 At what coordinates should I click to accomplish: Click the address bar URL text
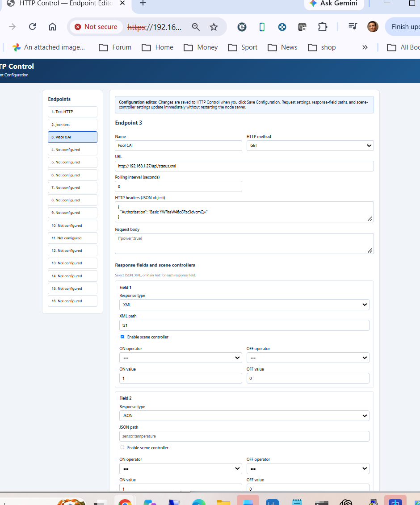point(155,27)
